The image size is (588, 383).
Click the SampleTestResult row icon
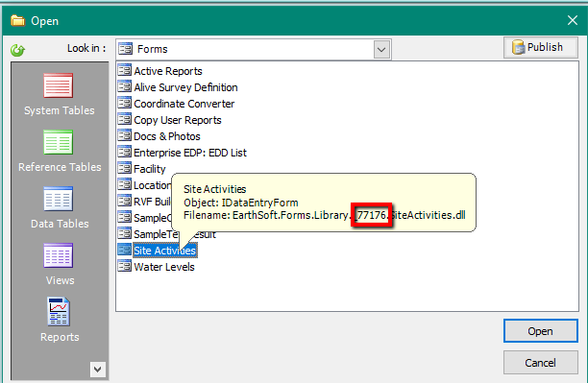point(125,234)
